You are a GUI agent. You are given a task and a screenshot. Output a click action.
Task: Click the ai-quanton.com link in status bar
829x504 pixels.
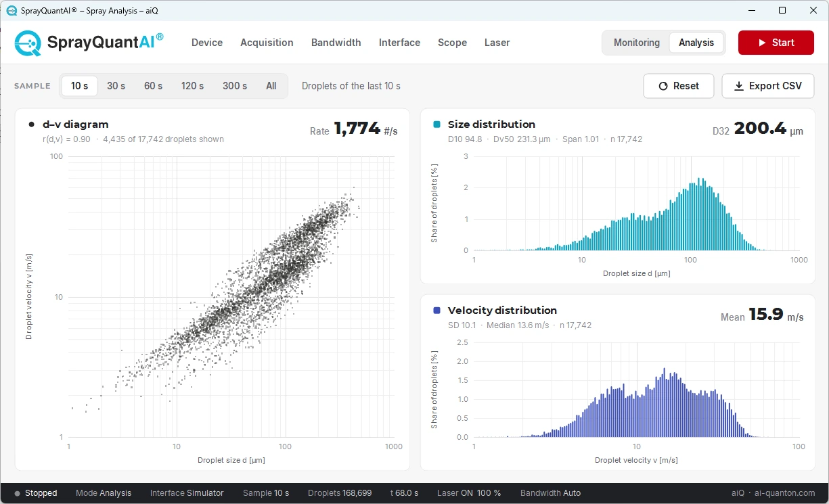pyautogui.click(x=785, y=493)
